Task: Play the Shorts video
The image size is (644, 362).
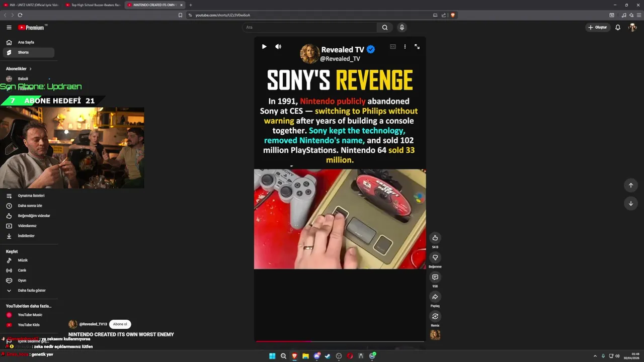Action: tap(264, 47)
